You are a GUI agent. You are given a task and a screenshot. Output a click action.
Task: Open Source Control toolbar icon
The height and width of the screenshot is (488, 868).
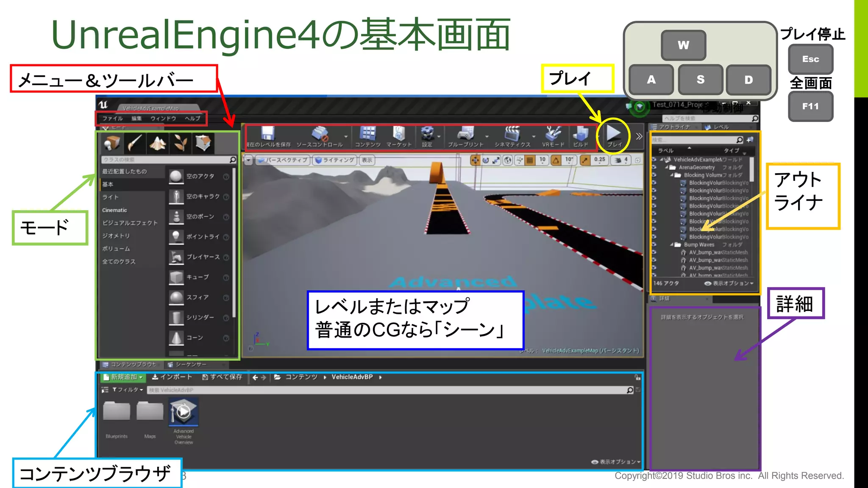(x=320, y=134)
